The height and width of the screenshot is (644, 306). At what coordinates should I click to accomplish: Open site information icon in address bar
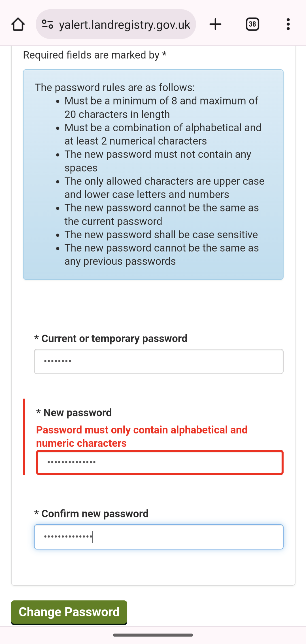[47, 24]
